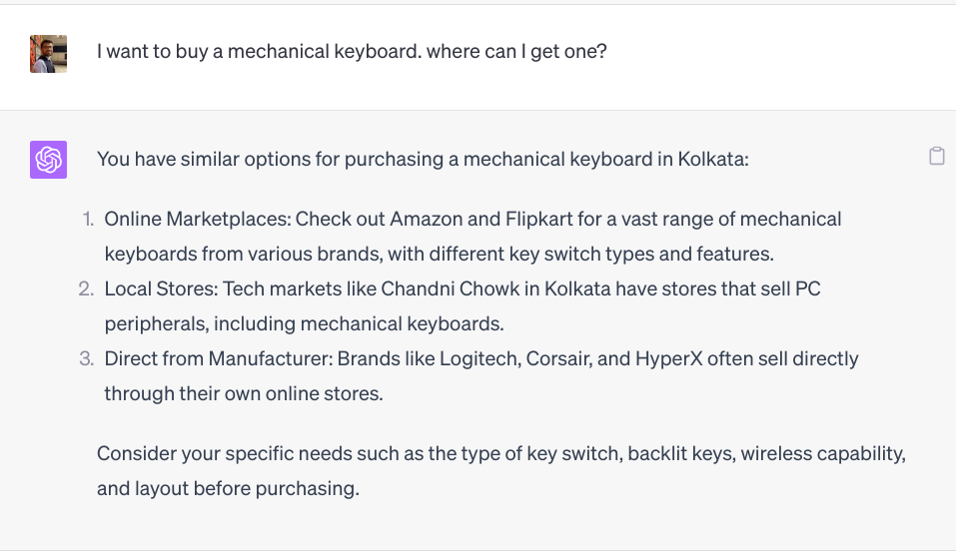Click the Local Stores heading text
Viewport: 956px width, 560px height.
(x=161, y=288)
